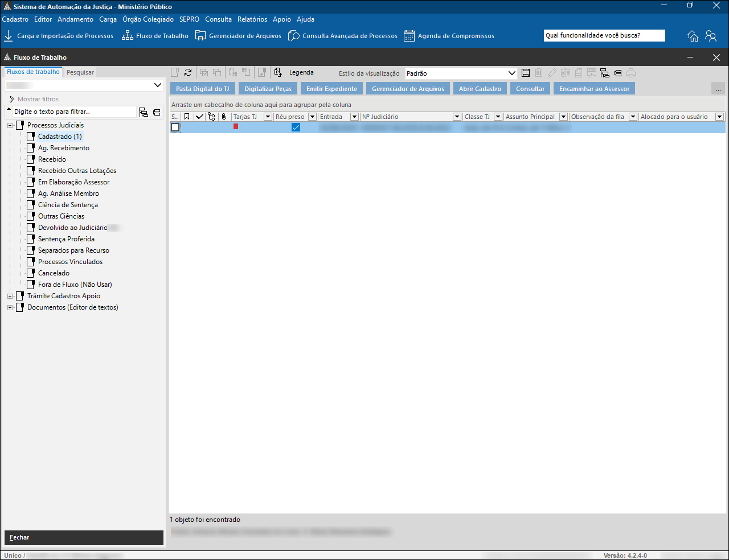Click the Encaminhar ao Assessor button

(x=594, y=89)
